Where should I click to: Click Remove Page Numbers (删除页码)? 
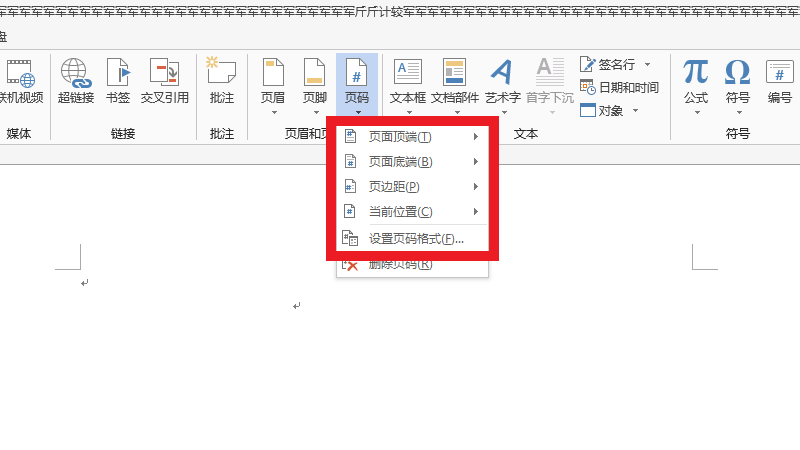pos(400,264)
